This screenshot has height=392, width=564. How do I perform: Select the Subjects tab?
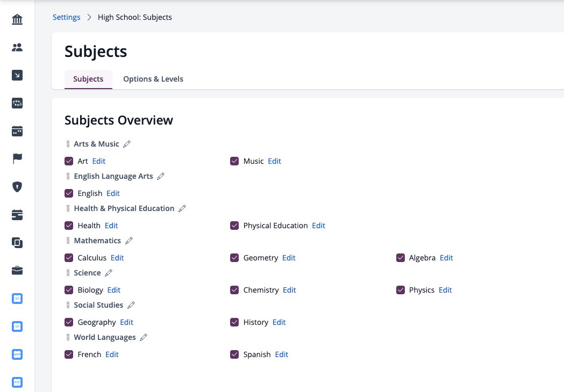[88, 79]
